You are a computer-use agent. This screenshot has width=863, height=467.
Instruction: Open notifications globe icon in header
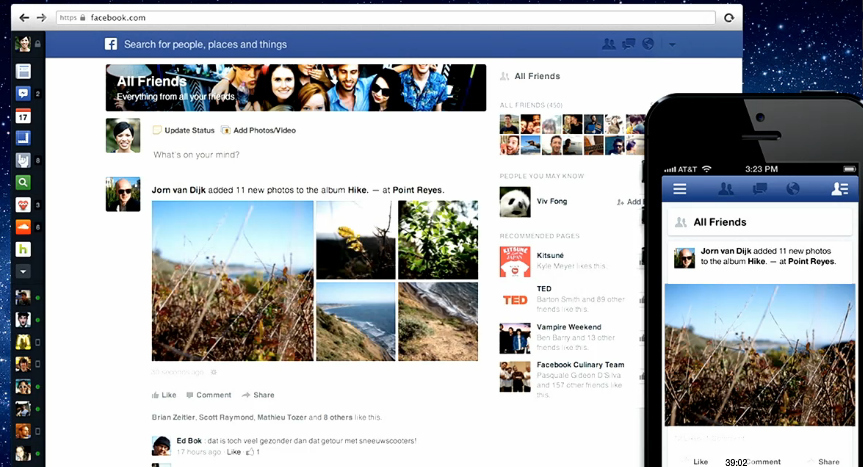tap(648, 44)
